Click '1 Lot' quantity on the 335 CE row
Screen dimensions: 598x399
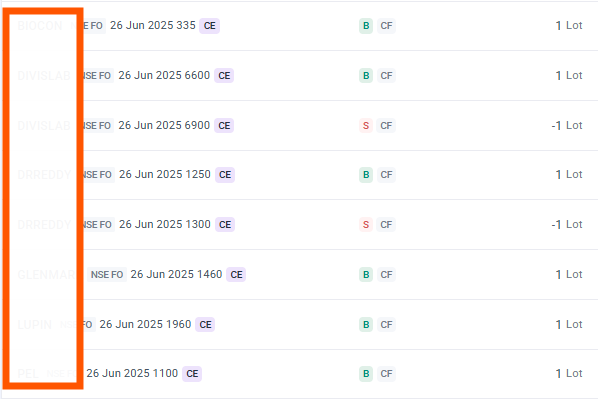[569, 26]
